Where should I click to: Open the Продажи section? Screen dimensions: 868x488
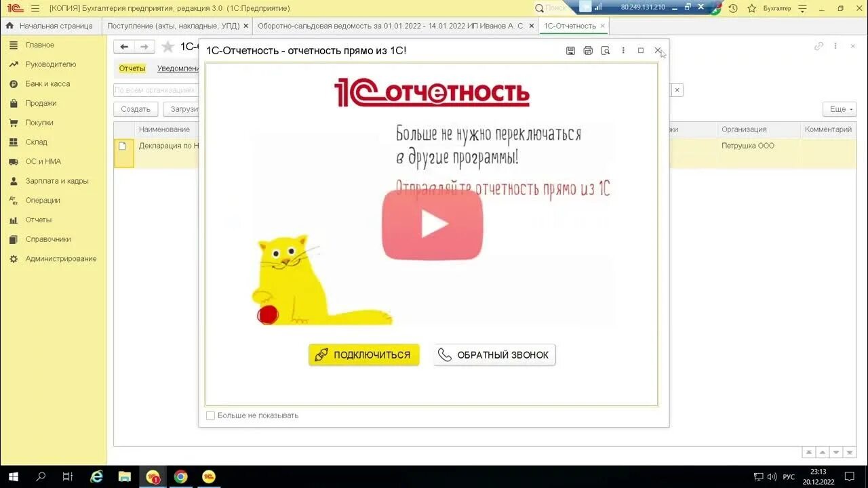[41, 103]
